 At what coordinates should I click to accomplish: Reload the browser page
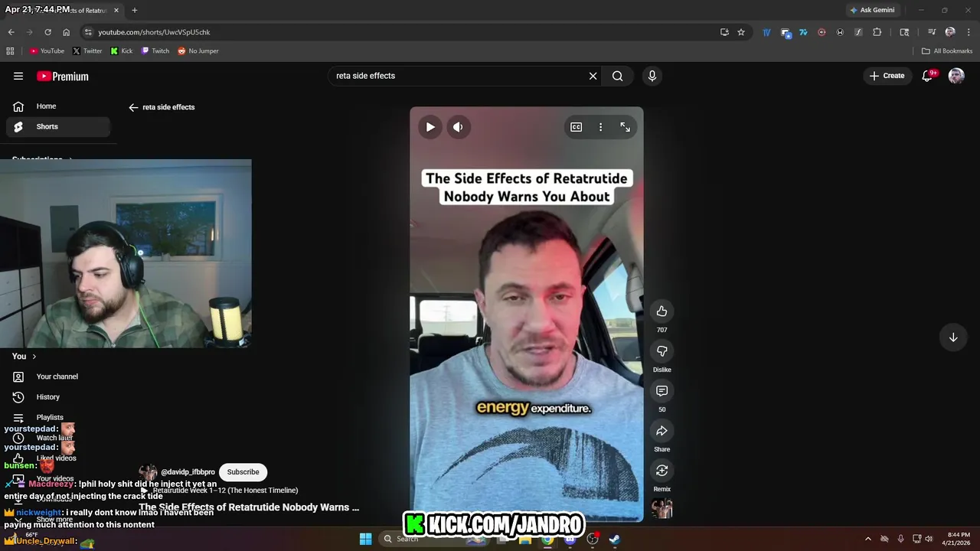(x=47, y=32)
